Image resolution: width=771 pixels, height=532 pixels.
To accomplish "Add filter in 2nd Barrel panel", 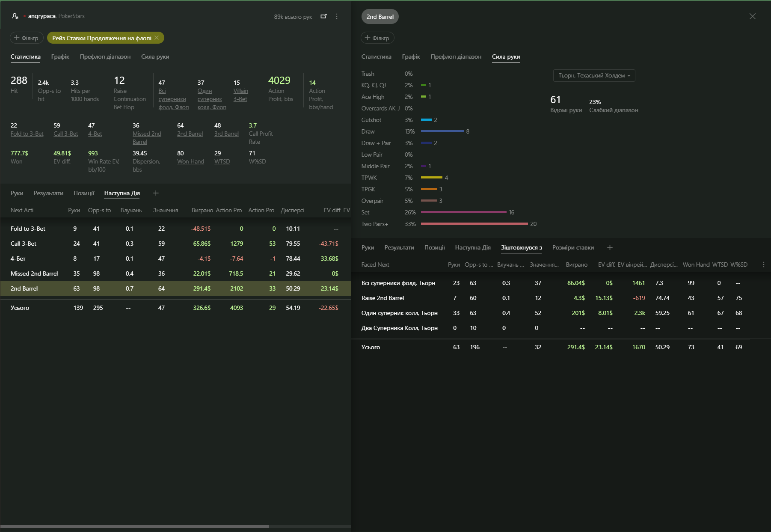I will tap(377, 38).
